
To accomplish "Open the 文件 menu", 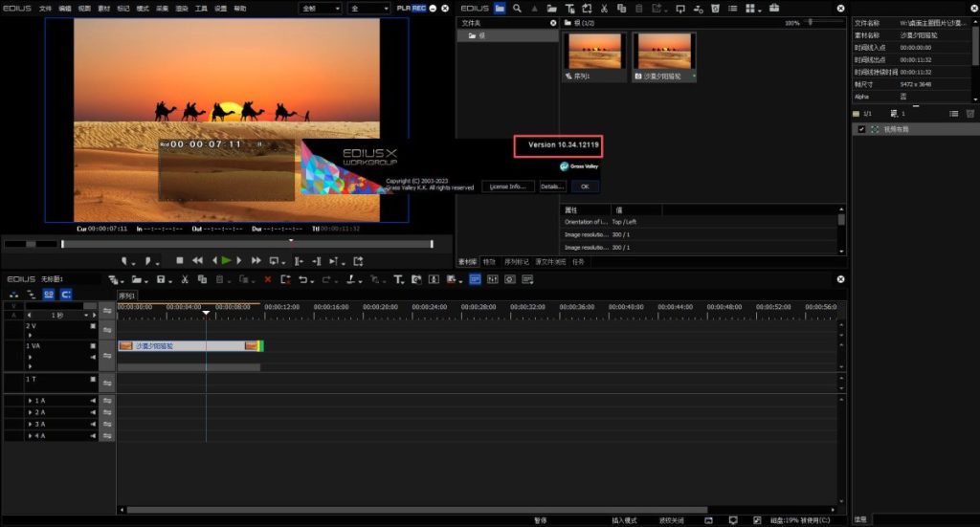I will pos(46,9).
